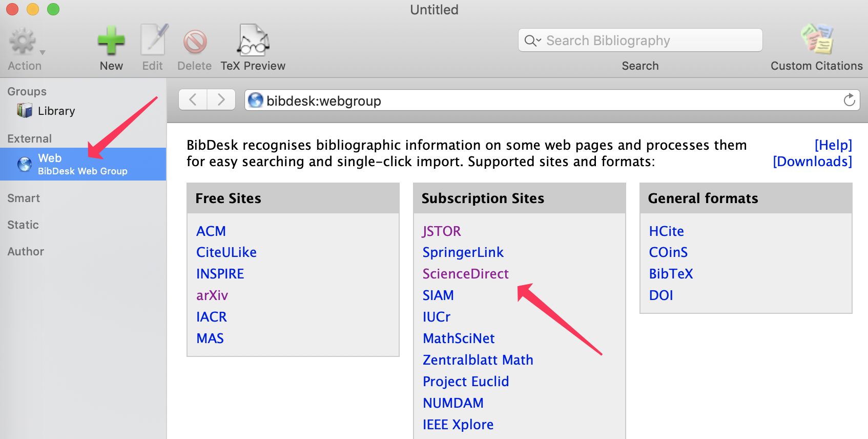868x439 pixels.
Task: Reload the web group page
Action: pyautogui.click(x=849, y=99)
